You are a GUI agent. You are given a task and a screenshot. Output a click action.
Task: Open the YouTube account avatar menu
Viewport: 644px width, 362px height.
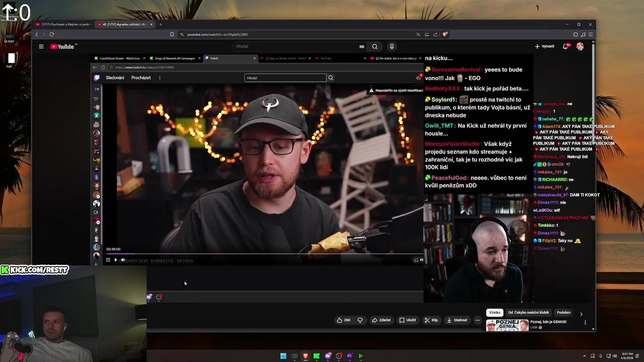(x=580, y=46)
